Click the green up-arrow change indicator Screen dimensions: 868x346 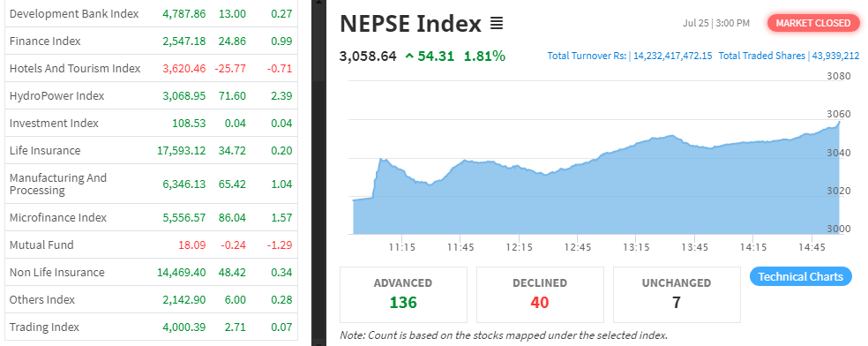pos(409,56)
